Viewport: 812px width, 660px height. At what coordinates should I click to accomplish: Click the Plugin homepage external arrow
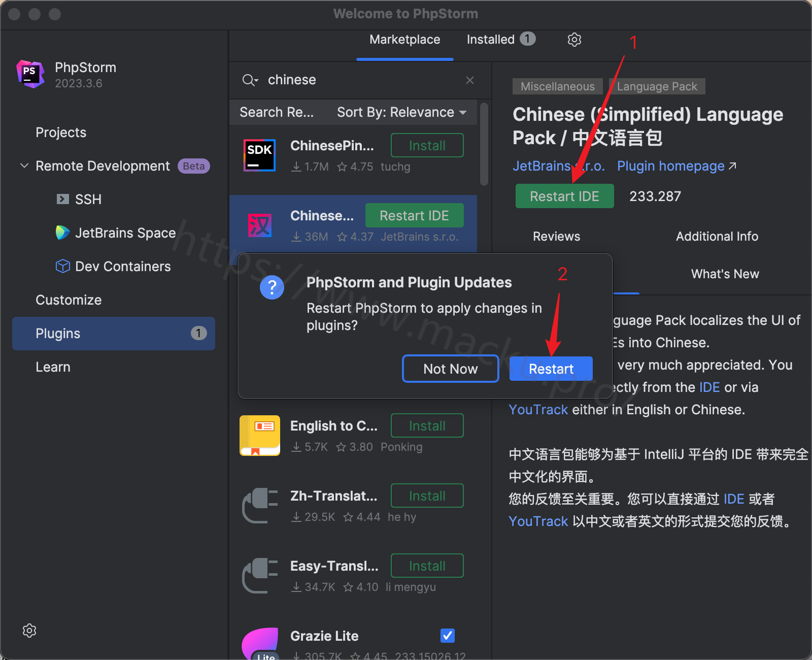[732, 166]
